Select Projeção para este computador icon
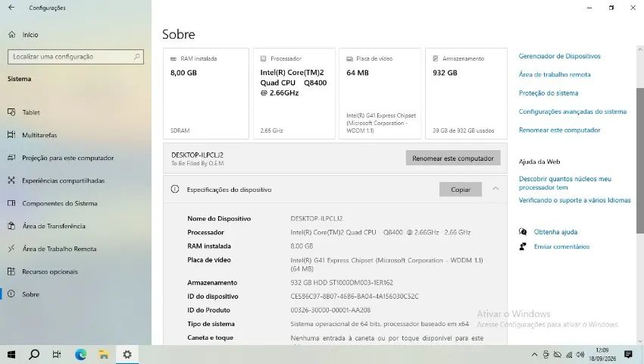The height and width of the screenshot is (364, 644). tap(11, 158)
